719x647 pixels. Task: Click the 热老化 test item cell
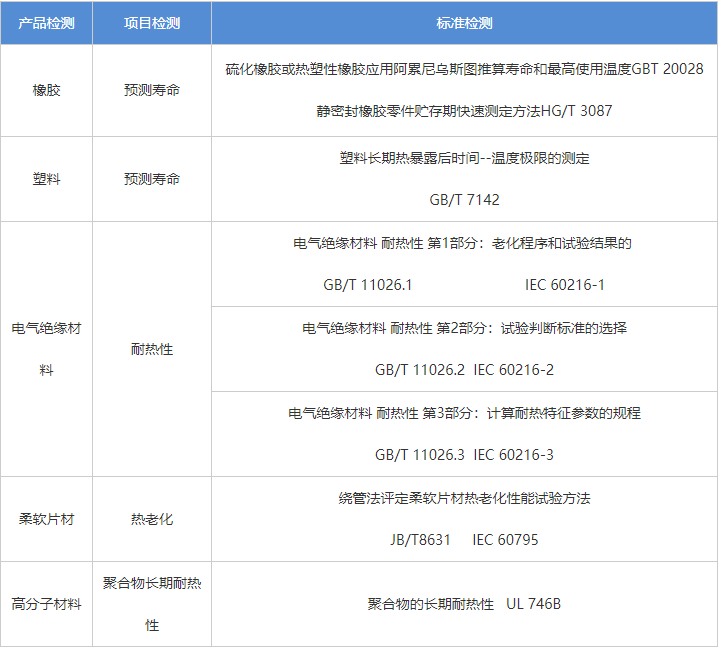[x=152, y=519]
